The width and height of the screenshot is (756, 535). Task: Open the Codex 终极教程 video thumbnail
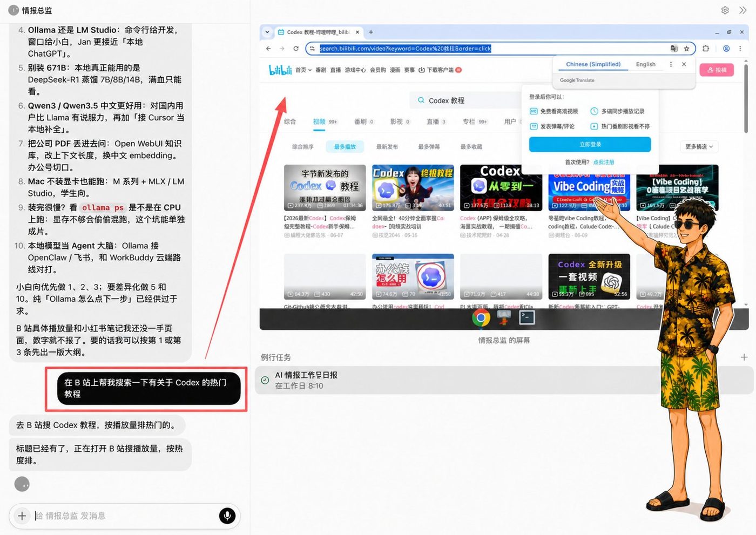[413, 188]
